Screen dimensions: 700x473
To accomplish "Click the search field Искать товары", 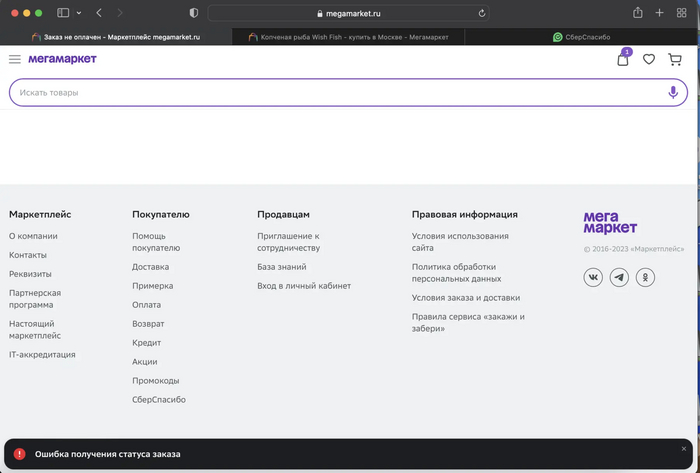I will (330, 92).
